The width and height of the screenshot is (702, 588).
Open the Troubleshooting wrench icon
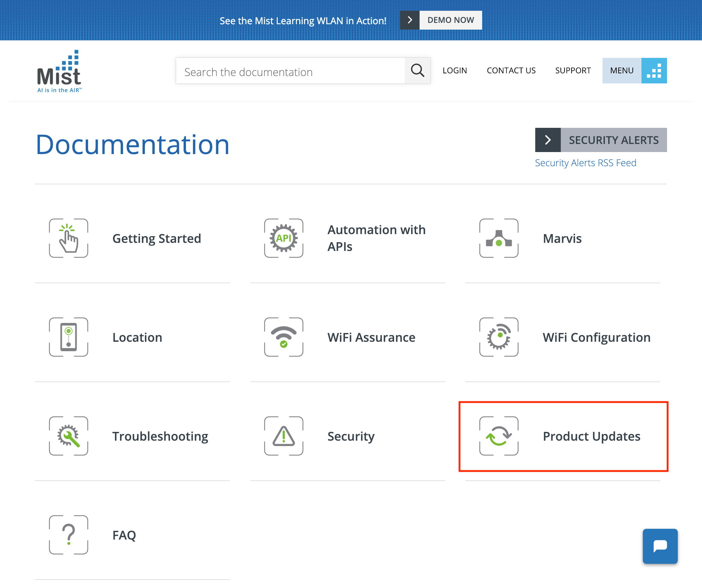click(69, 436)
